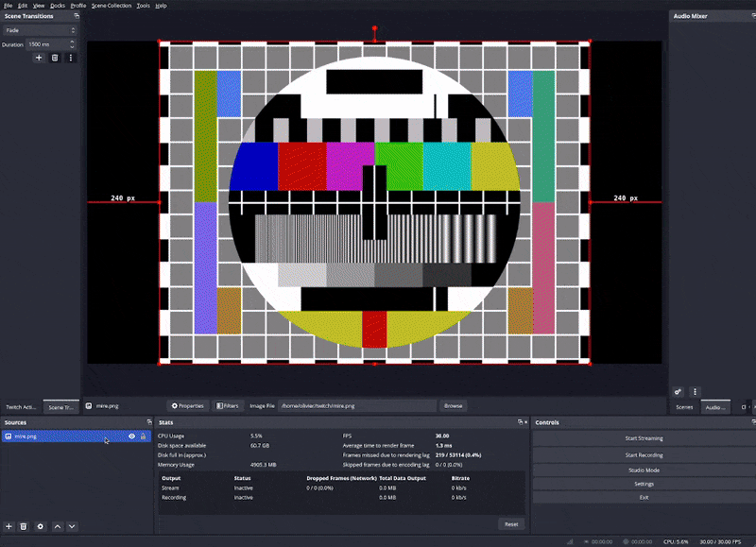Delete the mire.png source using the trash icon
Screen dimensions: 756x547
pos(21,525)
